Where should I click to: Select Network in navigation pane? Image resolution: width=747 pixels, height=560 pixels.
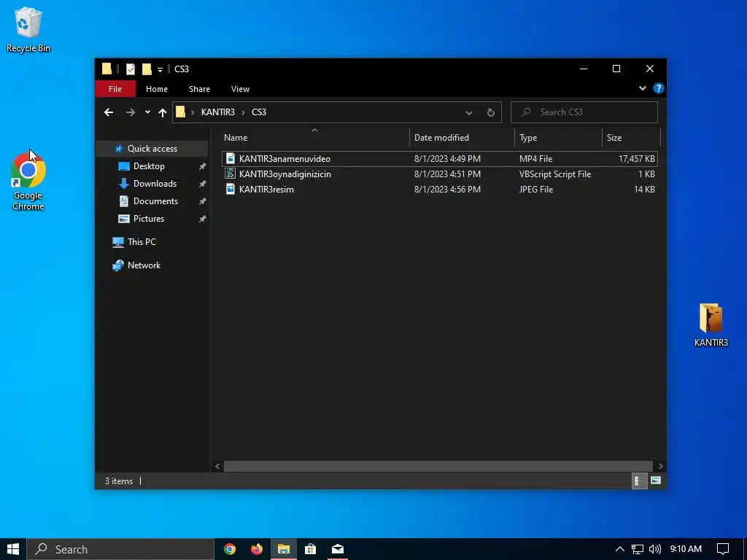(x=144, y=265)
